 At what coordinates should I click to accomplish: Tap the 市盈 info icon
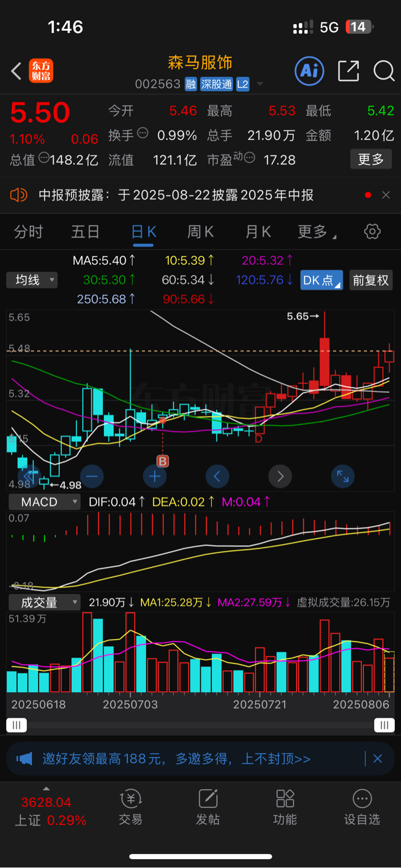click(x=250, y=157)
